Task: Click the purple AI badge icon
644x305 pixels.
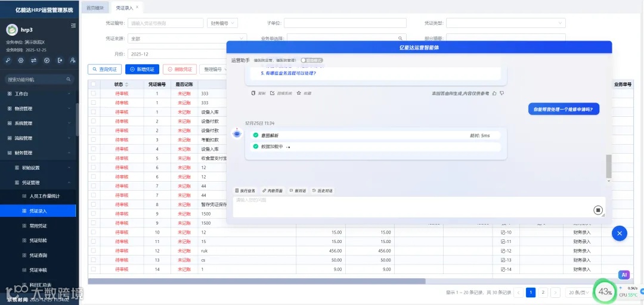Action: click(624, 275)
